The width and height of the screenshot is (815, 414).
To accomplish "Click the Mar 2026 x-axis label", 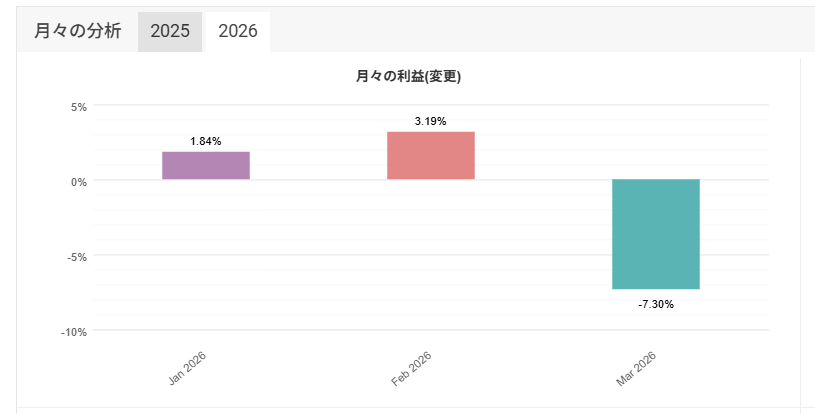I will (x=637, y=368).
